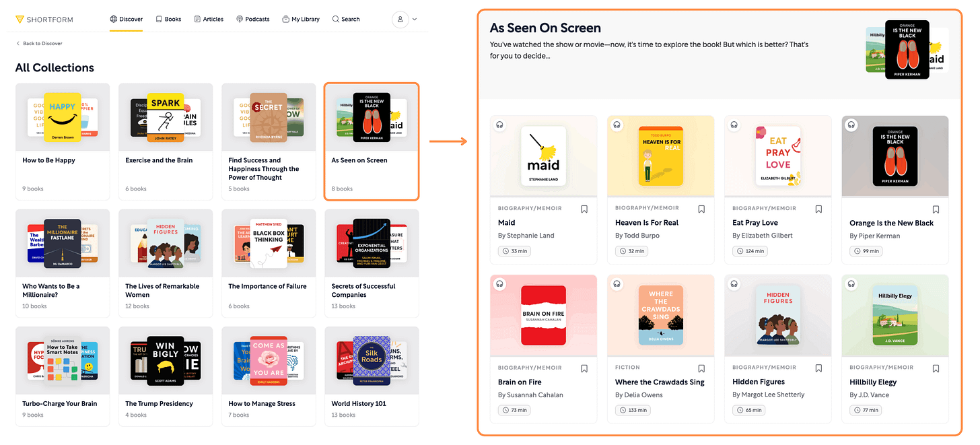
Task: Click headphones icon on Hillbilly Elegy
Action: pos(851,284)
